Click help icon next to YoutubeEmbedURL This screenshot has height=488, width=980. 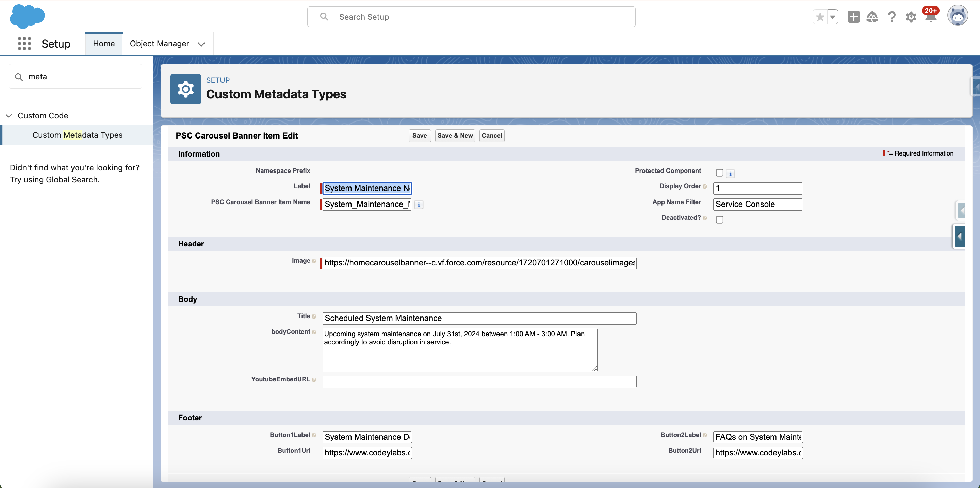click(x=314, y=379)
